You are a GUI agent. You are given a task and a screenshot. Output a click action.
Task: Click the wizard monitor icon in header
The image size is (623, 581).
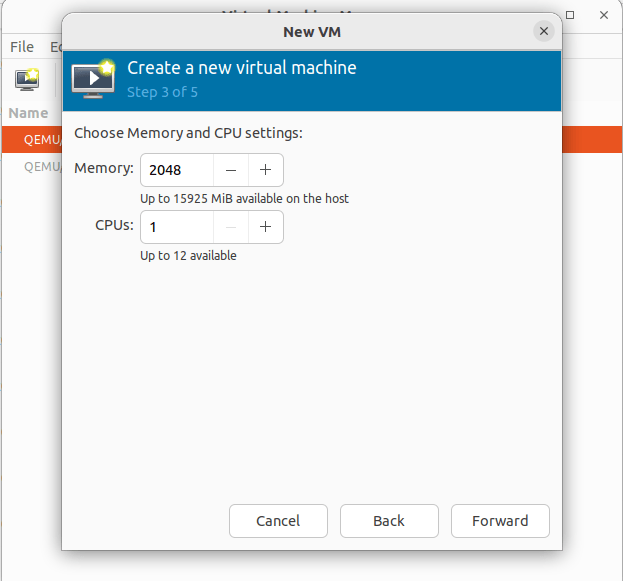pyautogui.click(x=94, y=80)
